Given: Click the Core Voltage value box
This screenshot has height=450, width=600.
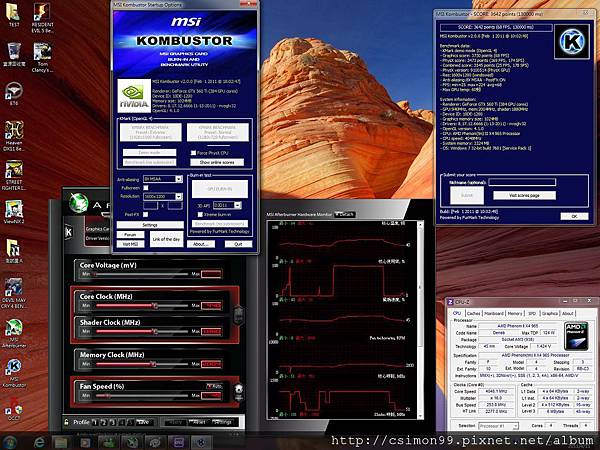Looking at the screenshot, I should point(211,274).
